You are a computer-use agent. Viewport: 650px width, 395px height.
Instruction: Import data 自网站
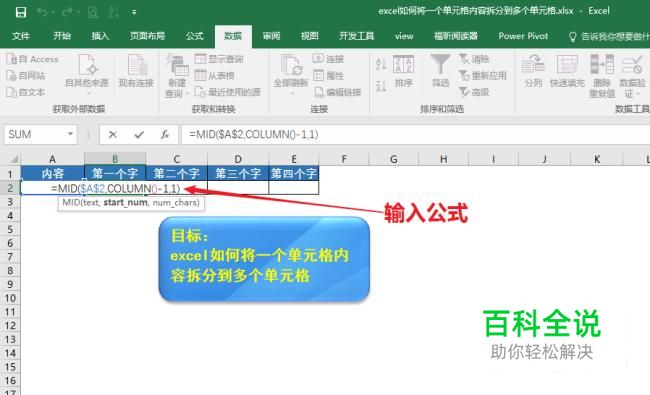[26, 76]
